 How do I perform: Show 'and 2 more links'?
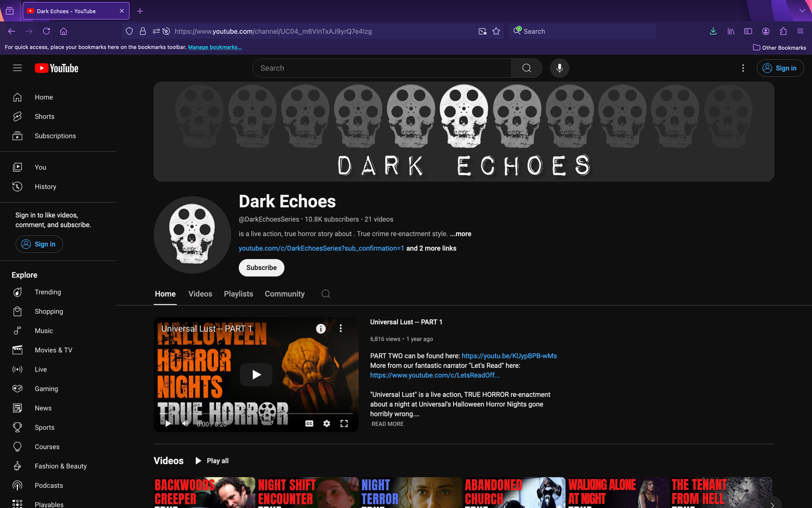431,249
